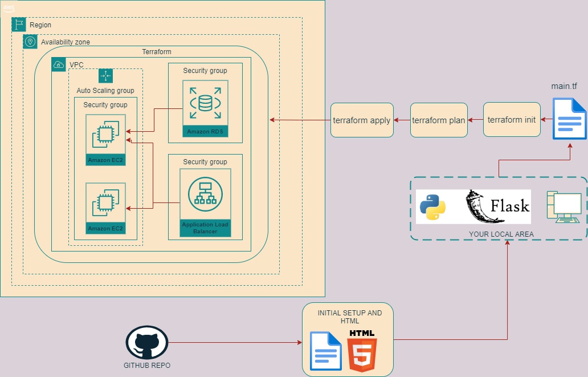Select the Region flag icon
Viewport: 588px width, 377px height.
click(19, 25)
